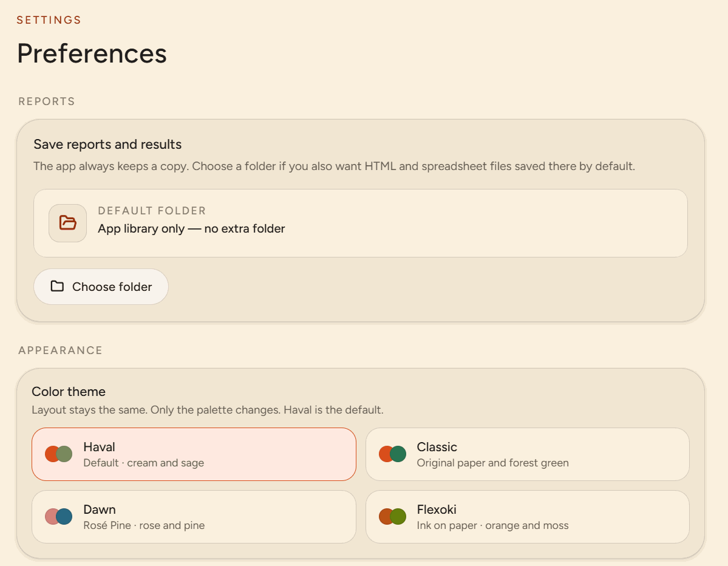Click the Preferences page heading

click(x=92, y=53)
